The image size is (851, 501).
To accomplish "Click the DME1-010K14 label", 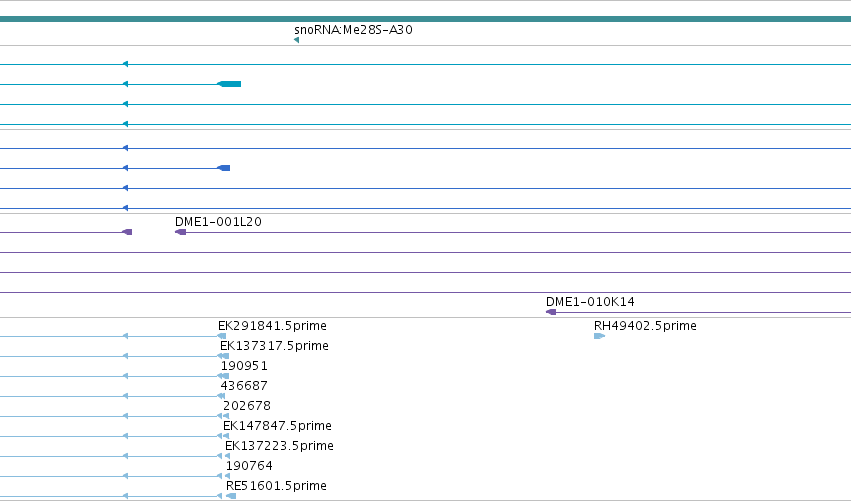I will tap(590, 301).
